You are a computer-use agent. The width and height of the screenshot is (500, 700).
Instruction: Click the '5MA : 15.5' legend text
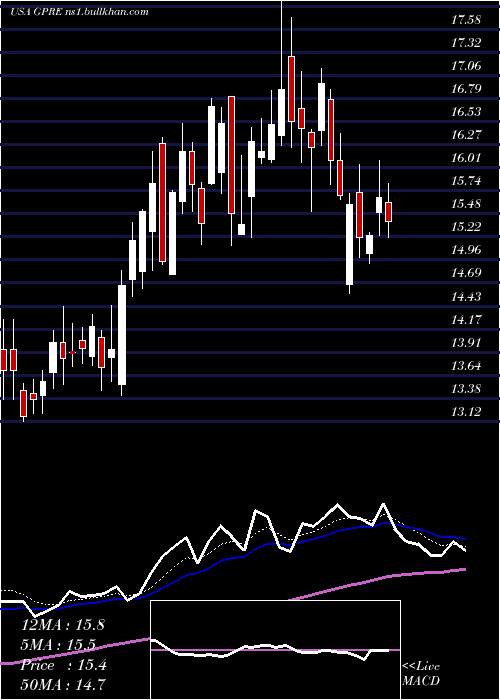tap(60, 645)
